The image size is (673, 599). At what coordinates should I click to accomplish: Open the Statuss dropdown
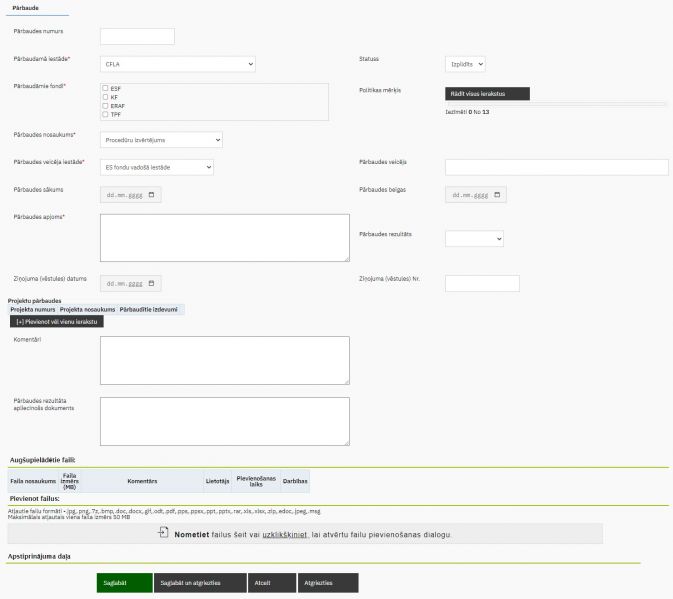pyautogui.click(x=465, y=64)
